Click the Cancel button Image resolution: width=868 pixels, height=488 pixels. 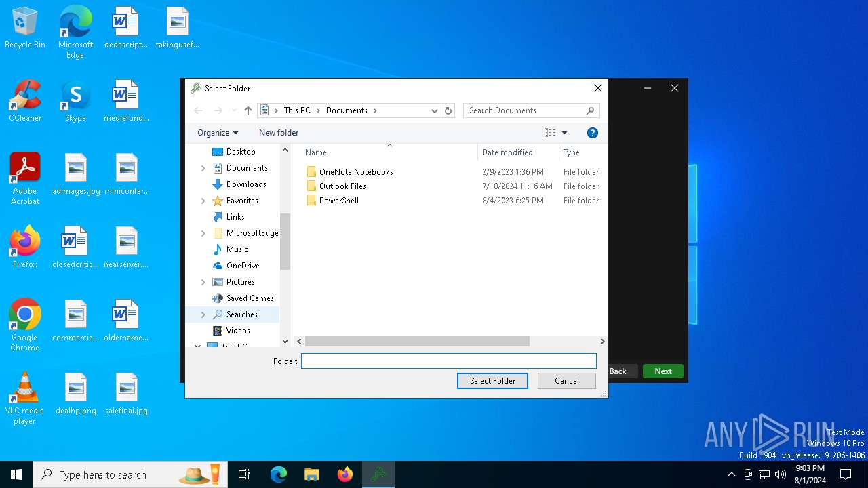point(567,381)
